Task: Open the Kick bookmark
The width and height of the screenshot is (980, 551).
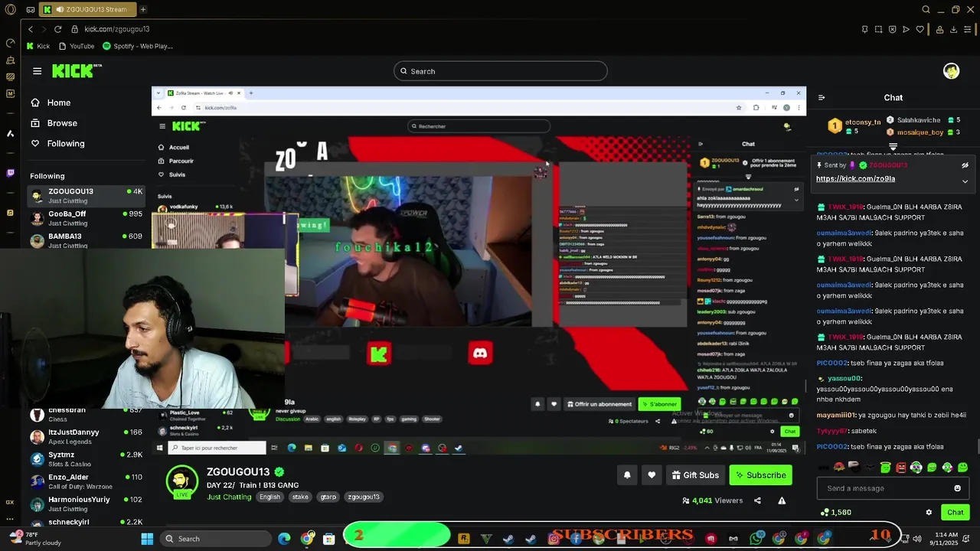Action: click(x=38, y=46)
